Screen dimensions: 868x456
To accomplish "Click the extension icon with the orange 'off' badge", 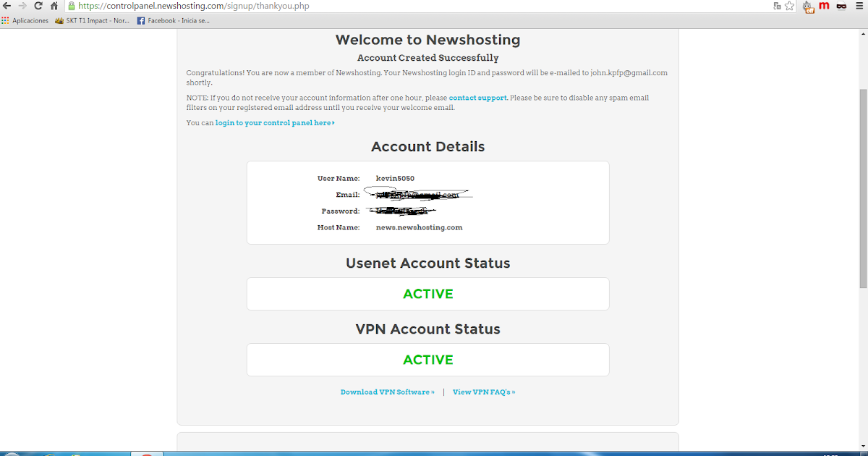I will coord(808,7).
